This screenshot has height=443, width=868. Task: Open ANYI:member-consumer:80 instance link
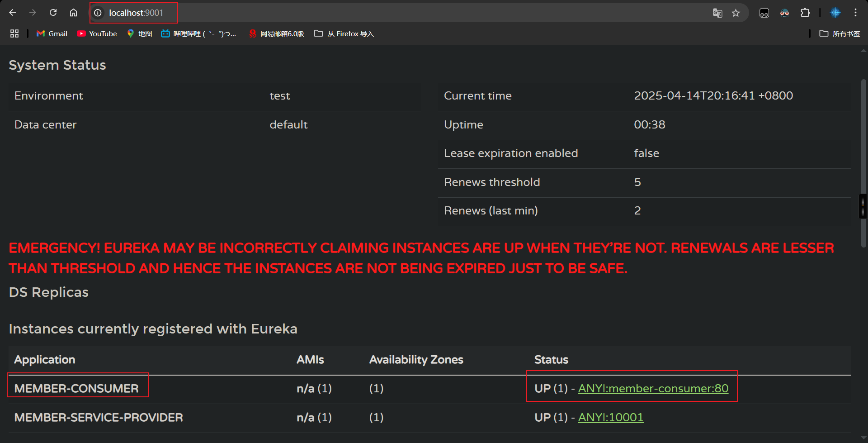(653, 388)
